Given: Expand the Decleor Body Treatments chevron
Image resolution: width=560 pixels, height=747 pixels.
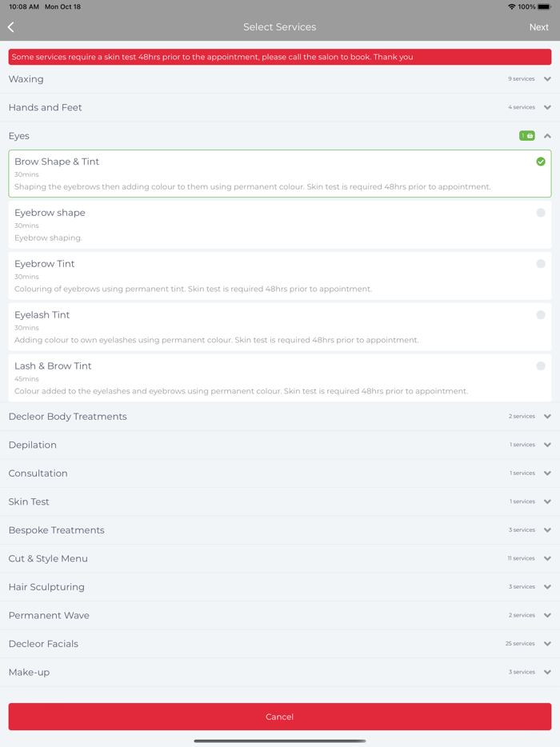Looking at the screenshot, I should pos(547,417).
